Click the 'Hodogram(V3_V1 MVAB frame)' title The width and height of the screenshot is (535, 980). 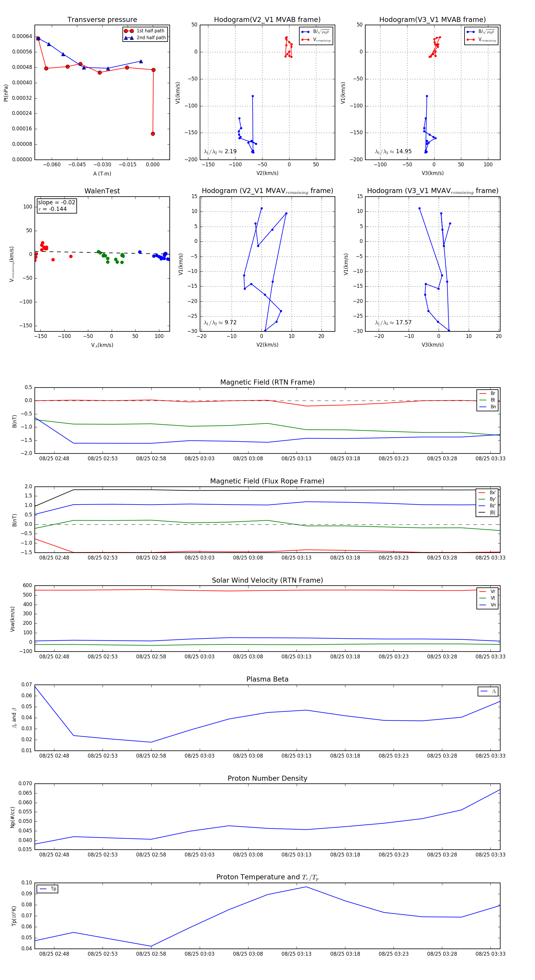coord(432,19)
